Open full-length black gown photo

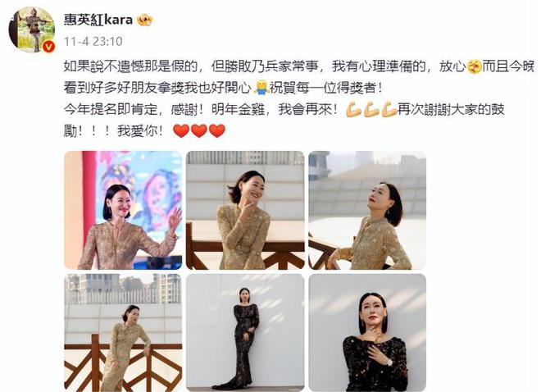point(245,332)
